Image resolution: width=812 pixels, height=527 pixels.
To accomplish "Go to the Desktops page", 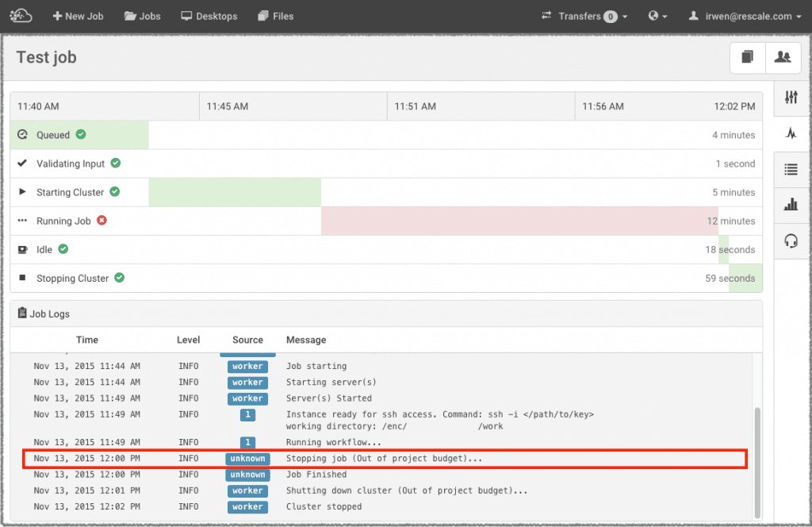I will pos(209,16).
